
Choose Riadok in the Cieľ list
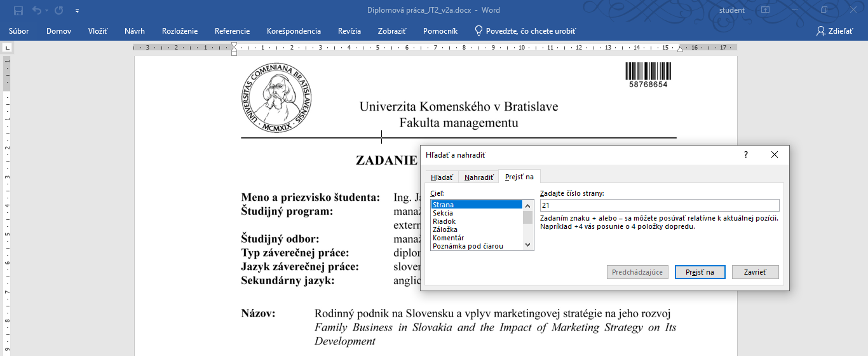(x=477, y=221)
